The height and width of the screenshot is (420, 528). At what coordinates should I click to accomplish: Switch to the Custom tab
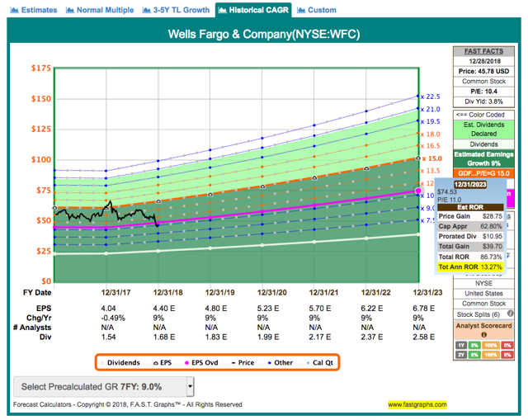click(x=317, y=10)
